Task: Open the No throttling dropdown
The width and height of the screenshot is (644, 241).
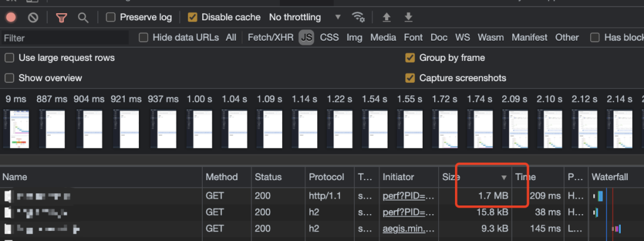Action: 305,17
